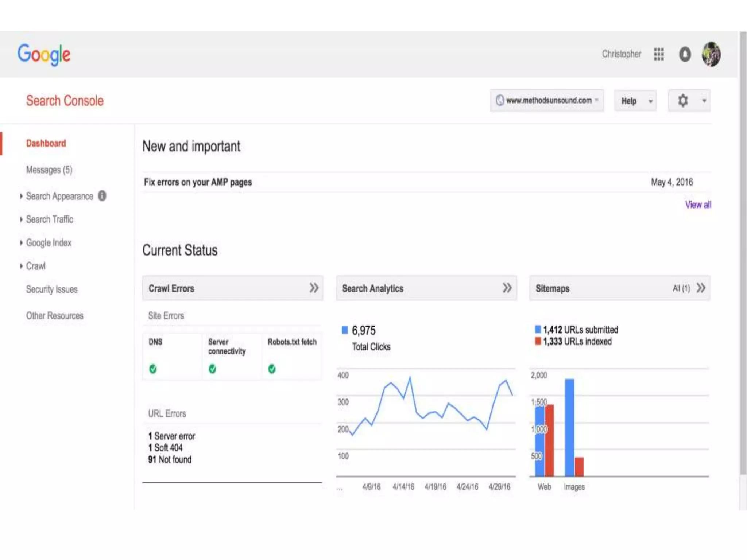
Task: Click DNS green check status
Action: coord(153,369)
